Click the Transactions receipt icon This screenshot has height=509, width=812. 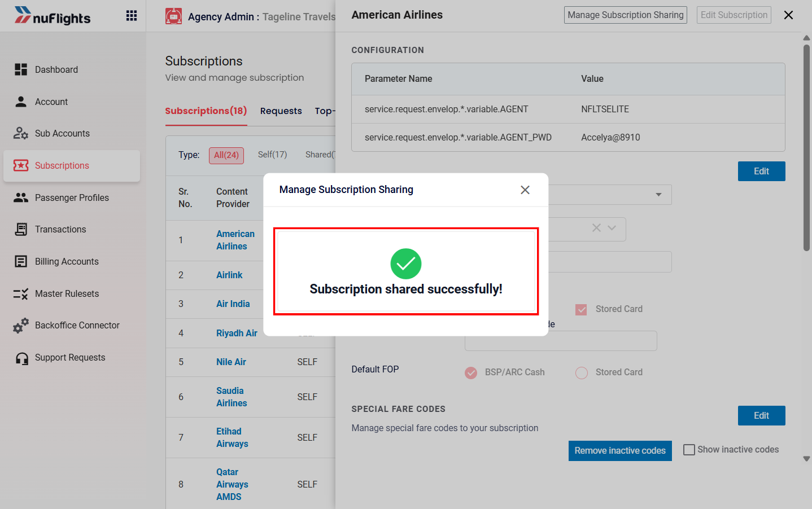(x=21, y=229)
